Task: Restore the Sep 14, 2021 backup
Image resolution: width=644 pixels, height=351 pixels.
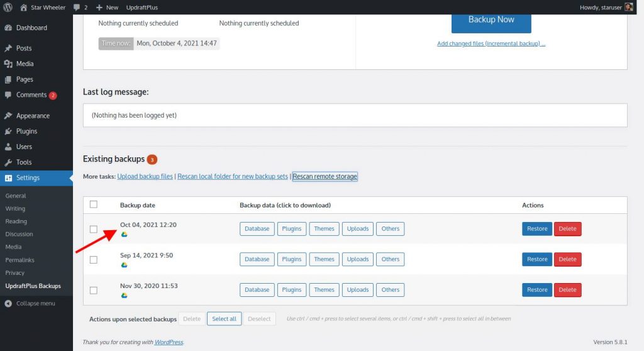Action: click(x=537, y=259)
